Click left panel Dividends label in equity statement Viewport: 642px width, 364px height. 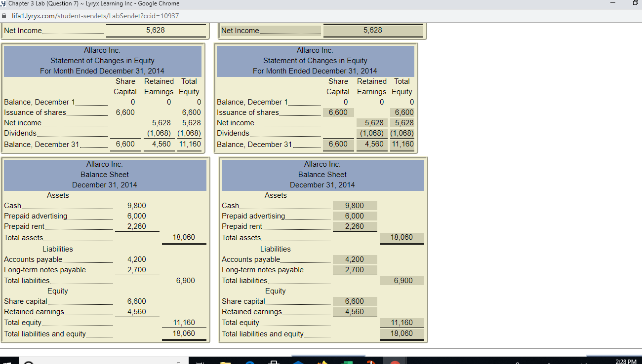point(20,133)
